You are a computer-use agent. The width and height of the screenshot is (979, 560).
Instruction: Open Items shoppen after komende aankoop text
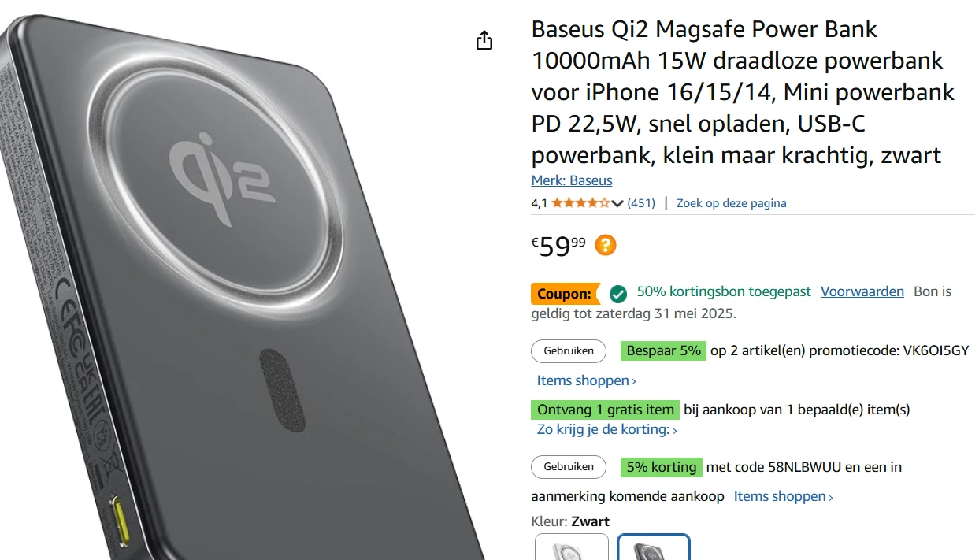784,496
